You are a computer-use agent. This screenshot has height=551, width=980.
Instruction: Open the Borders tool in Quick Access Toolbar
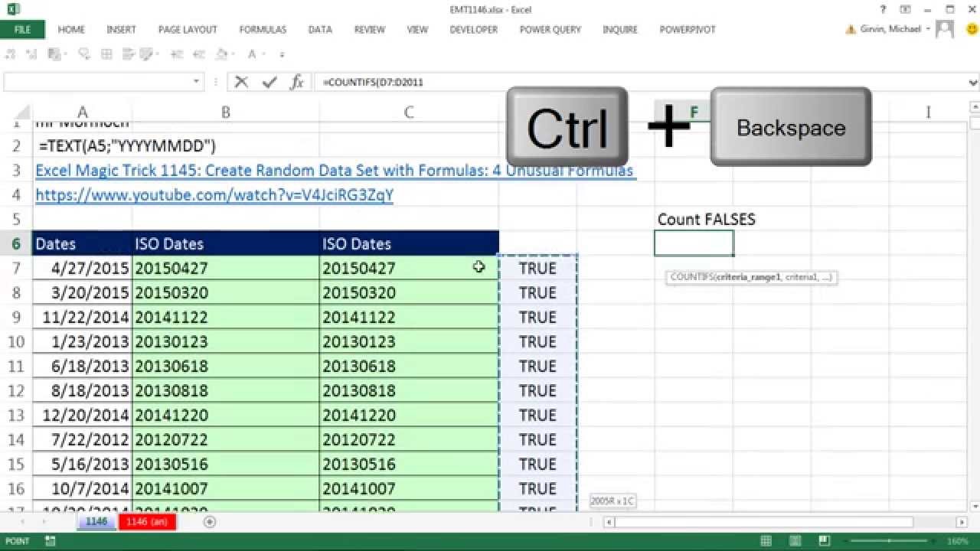click(106, 54)
